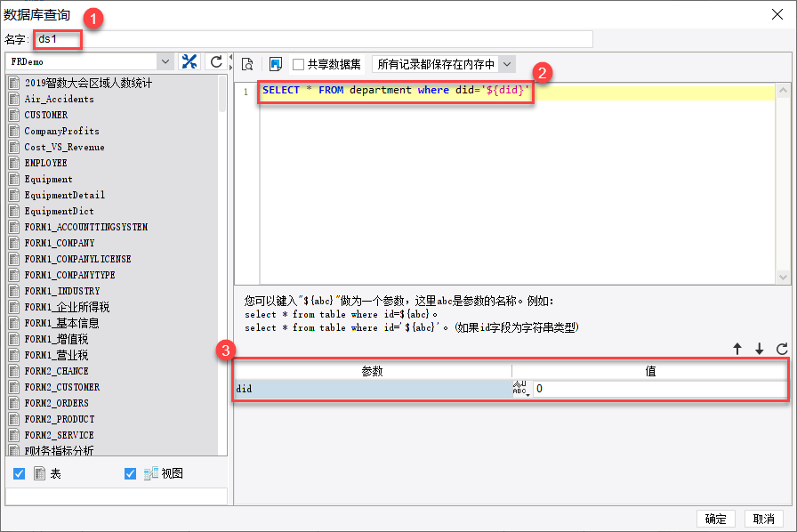This screenshot has height=532, width=797.
Task: Move the parameter up with the up arrow
Action: [x=737, y=349]
